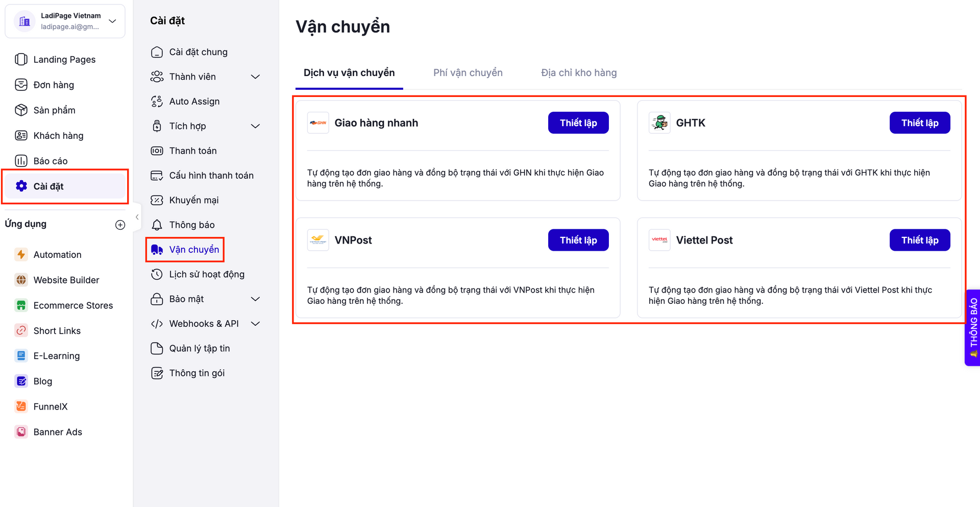Viewport: 980px width, 507px height.
Task: Click Thiết lập for Giao hàng nhanh
Action: point(578,123)
